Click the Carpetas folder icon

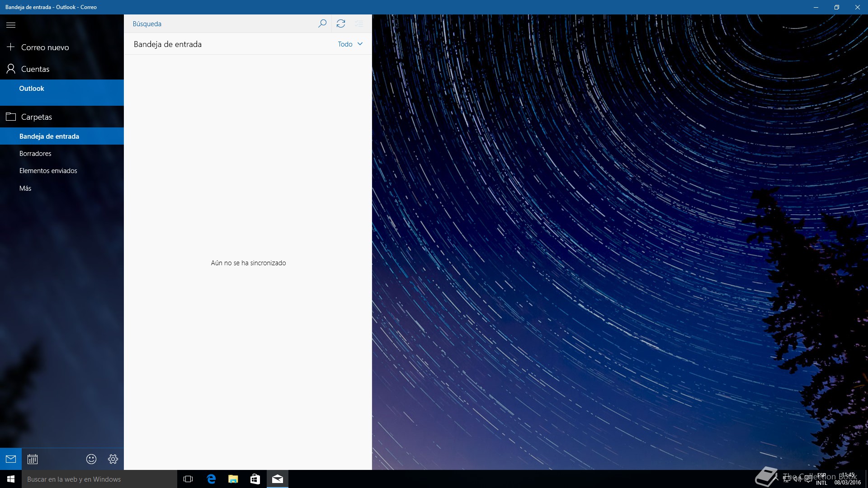point(11,117)
